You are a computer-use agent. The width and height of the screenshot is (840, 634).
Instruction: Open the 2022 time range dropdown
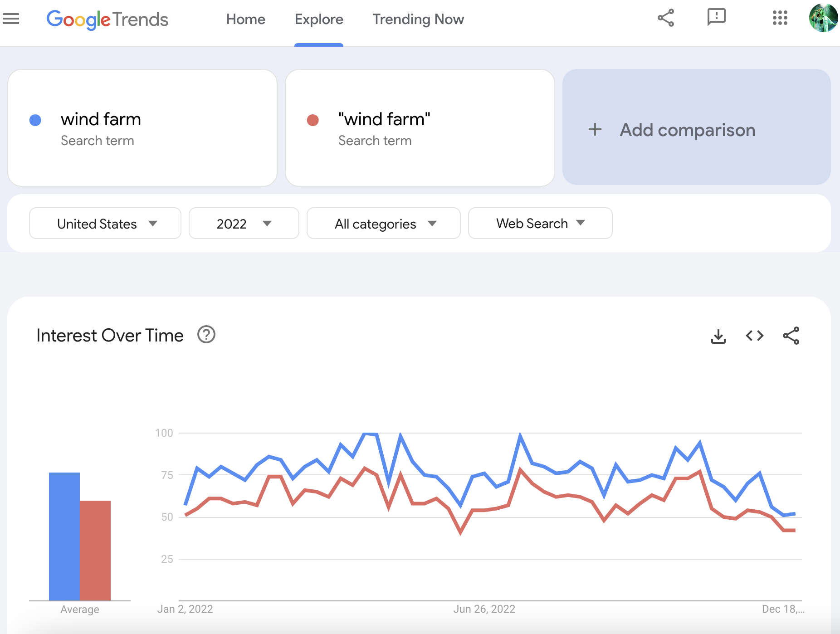[x=244, y=224]
